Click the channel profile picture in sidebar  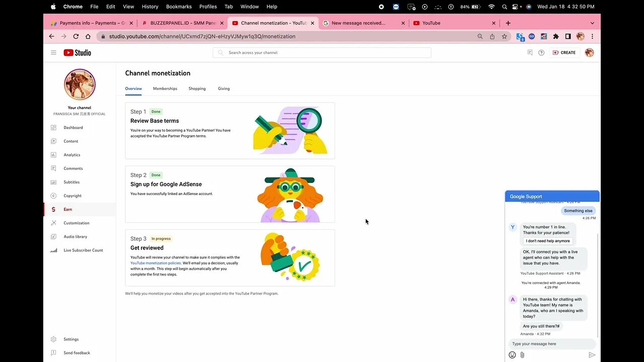(79, 84)
